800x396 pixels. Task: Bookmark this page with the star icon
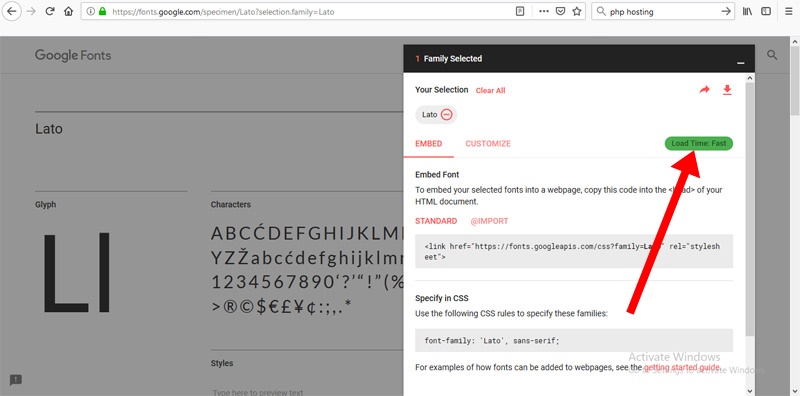pos(577,11)
